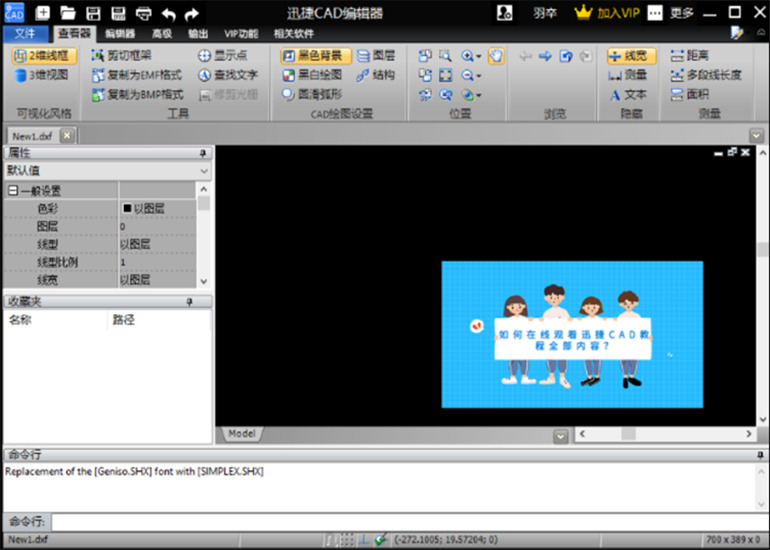The image size is (770, 550).
Task: Open the zoom in dropdown arrow
Action: (x=478, y=56)
